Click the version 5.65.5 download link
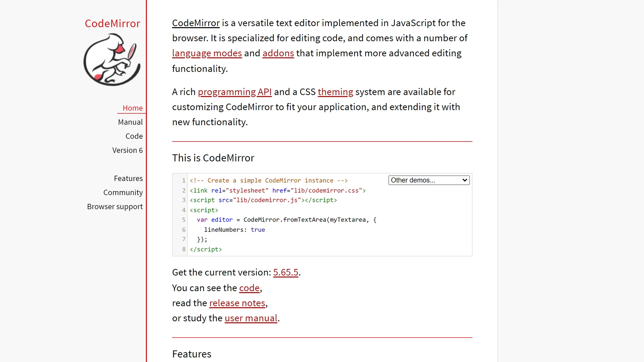Screen dimensions: 644x362 pyautogui.click(x=285, y=272)
